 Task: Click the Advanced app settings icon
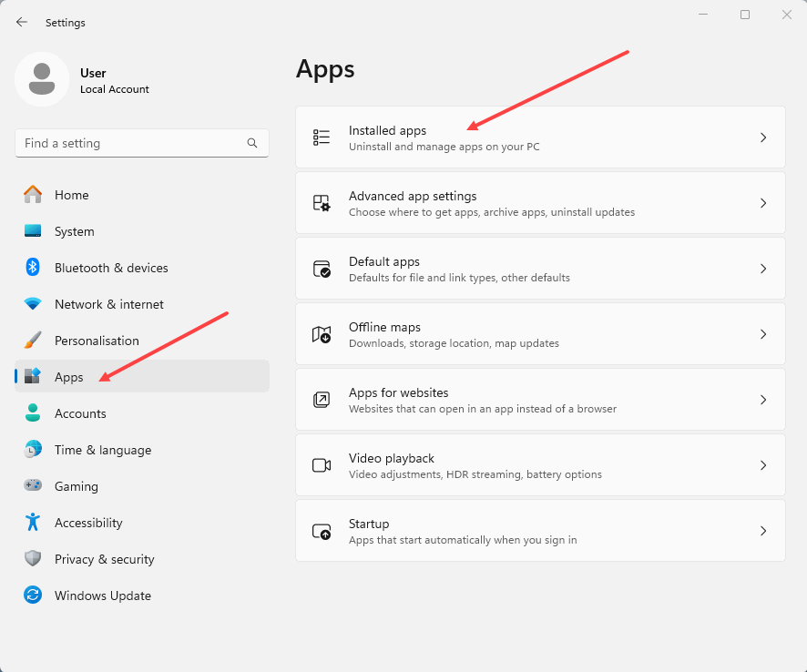[322, 203]
